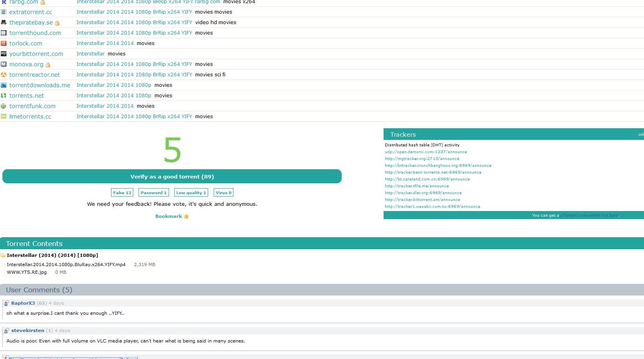Open tracker.bittorrent.am announce link

tap(422, 200)
